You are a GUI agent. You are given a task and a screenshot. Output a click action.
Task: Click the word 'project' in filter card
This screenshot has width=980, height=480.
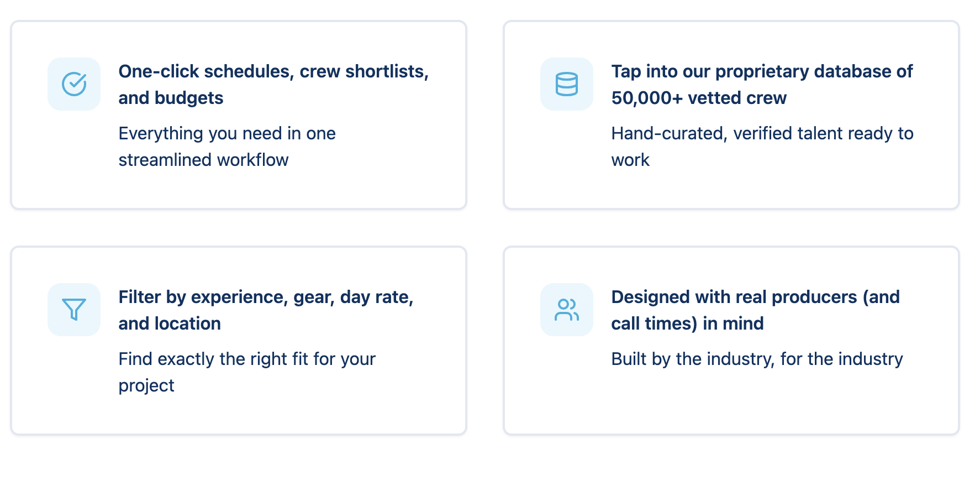point(146,385)
